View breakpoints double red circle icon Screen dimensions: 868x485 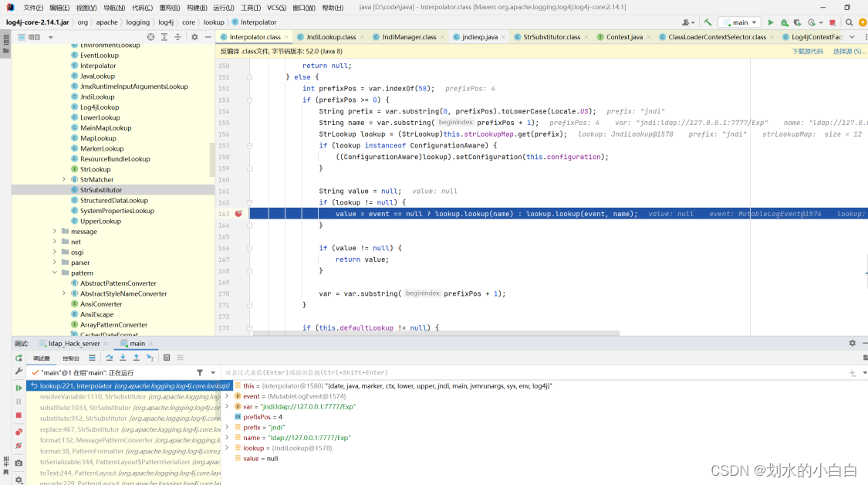(x=19, y=432)
